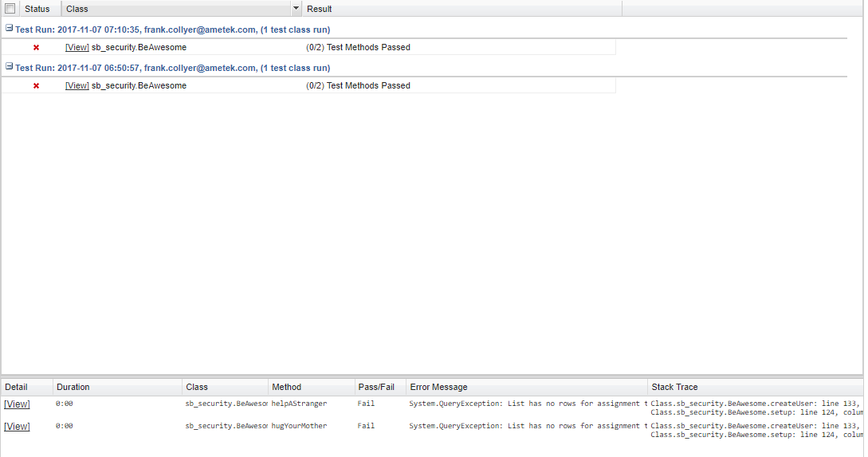This screenshot has height=457, width=868.
Task: Click the (0/2) Test Methods Passed result in the first run
Action: pos(358,48)
